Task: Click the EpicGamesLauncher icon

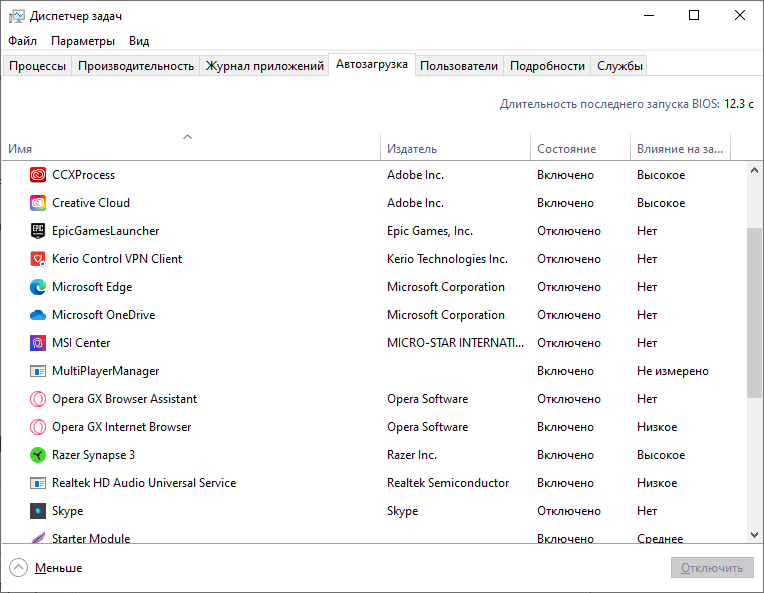Action: (x=38, y=231)
